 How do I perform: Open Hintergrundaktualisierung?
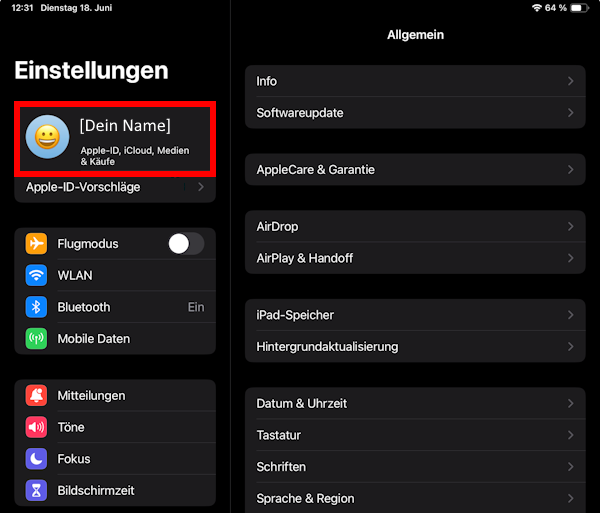415,347
